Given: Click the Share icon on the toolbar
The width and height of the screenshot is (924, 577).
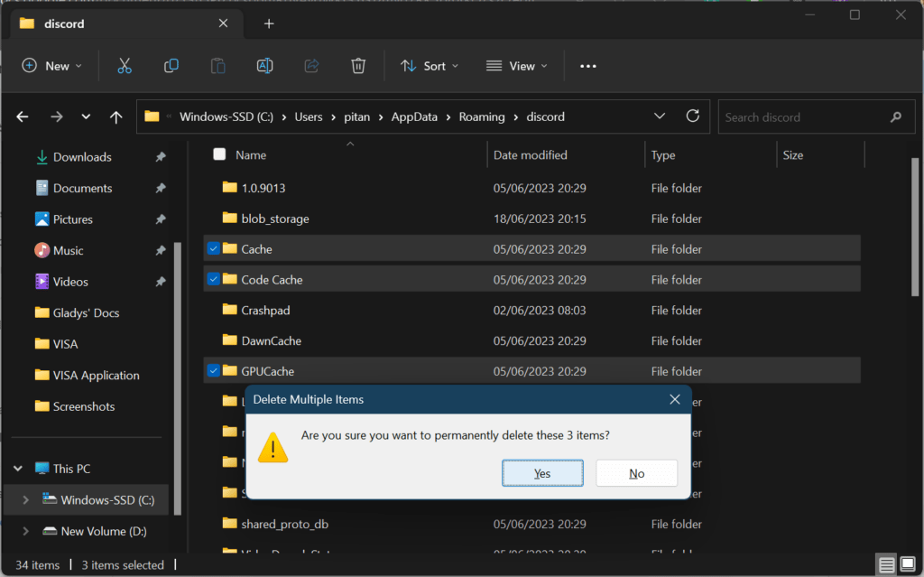Looking at the screenshot, I should pyautogui.click(x=311, y=65).
